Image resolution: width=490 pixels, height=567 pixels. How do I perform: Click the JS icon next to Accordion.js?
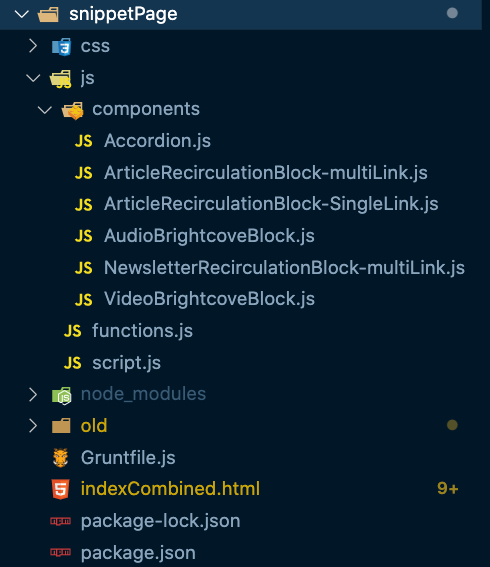84,141
